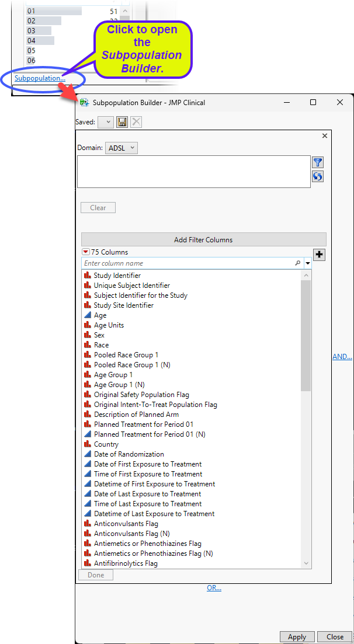Expand the red triangle 75 Columns menu
This screenshot has width=354, height=644.
coord(86,252)
